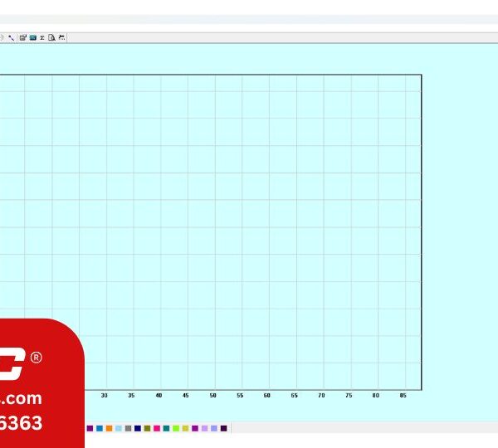Click the x-axis label 75
Viewport: 498px width, 448px height.
(x=349, y=395)
